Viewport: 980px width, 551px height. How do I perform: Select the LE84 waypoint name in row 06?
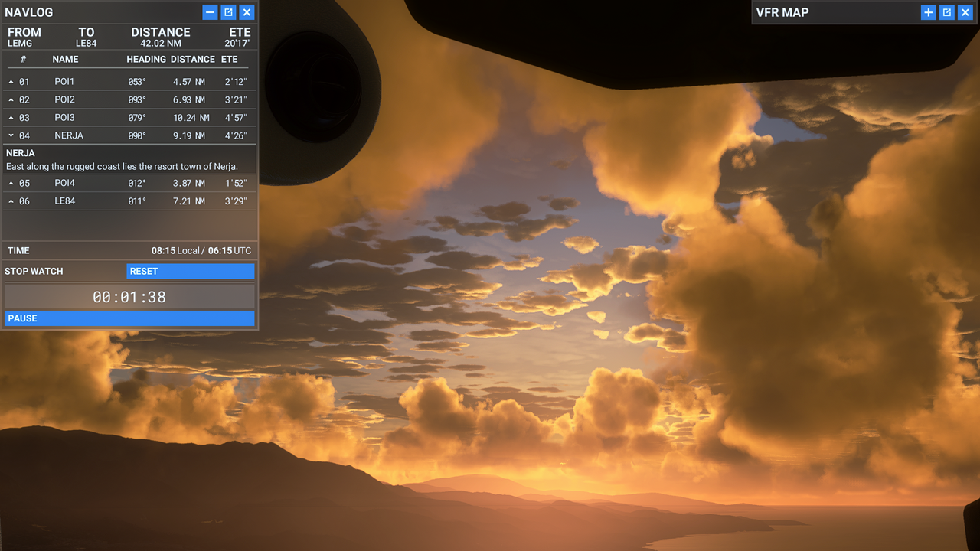(64, 201)
